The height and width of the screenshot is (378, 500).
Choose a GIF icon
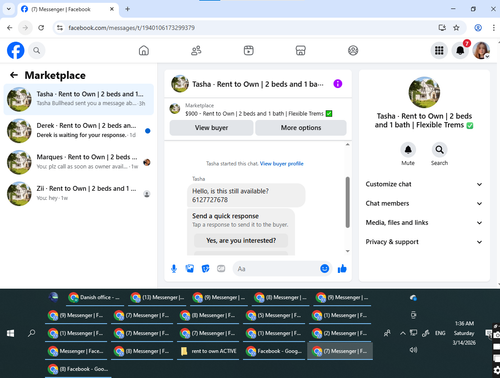(221, 269)
